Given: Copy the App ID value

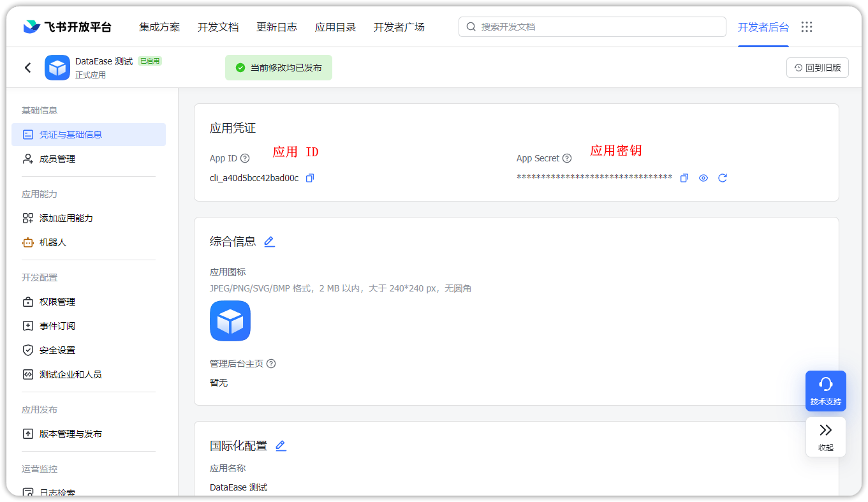Looking at the screenshot, I should click(x=310, y=178).
